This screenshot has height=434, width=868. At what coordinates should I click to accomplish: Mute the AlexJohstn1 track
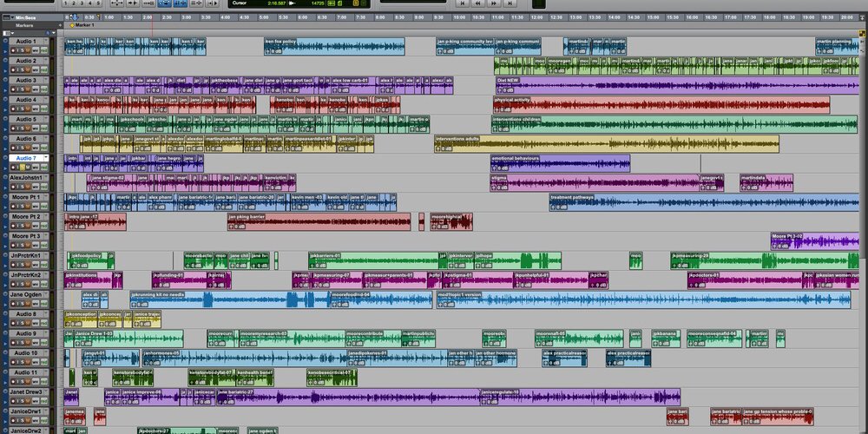[x=28, y=187]
